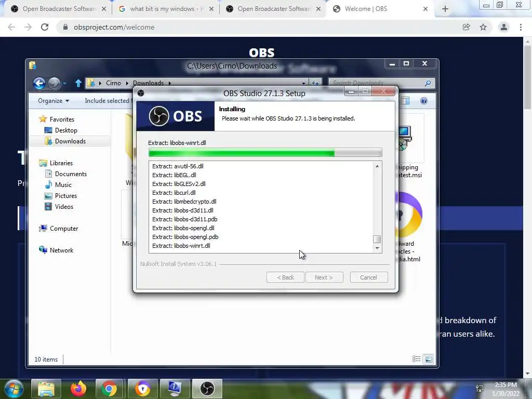Click the OBS installer icon in the taskbar

coord(207,389)
